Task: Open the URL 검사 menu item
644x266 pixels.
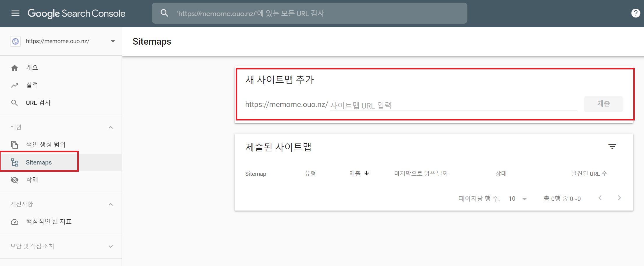Action: click(61, 103)
